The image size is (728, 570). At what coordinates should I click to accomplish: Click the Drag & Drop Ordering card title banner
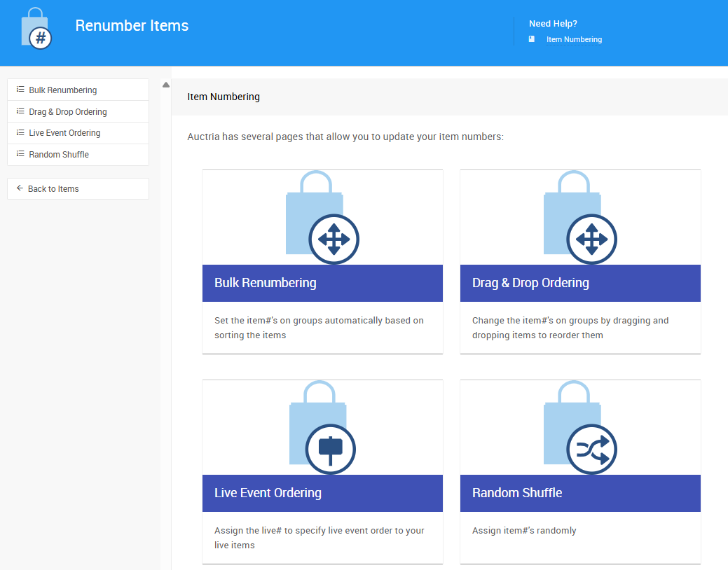[580, 283]
